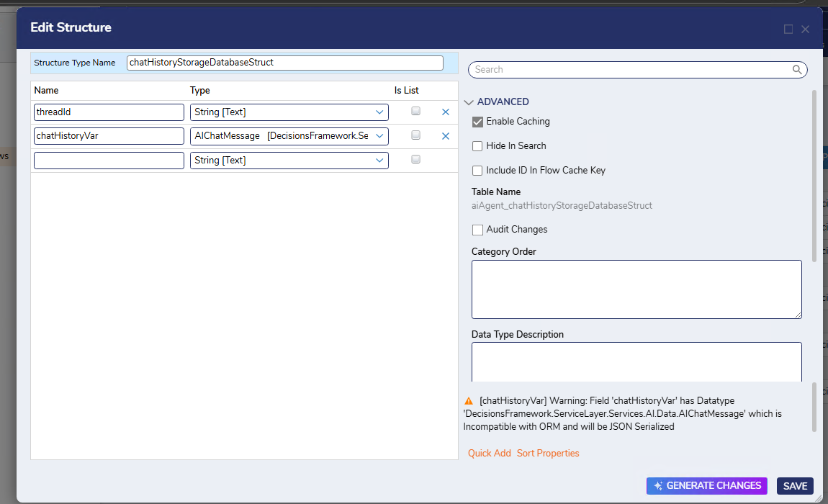The height and width of the screenshot is (504, 828).
Task: Mark threadId as Is List
Action: click(415, 112)
